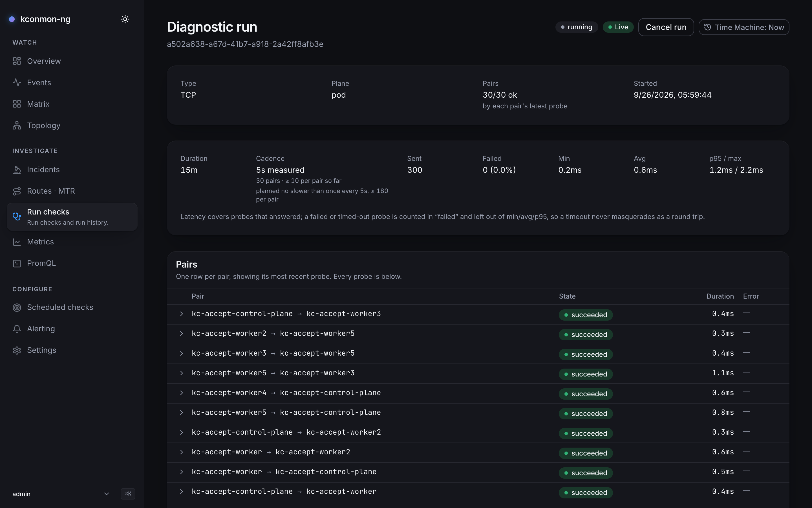Toggle the light/dark theme sun icon
812x508 pixels.
[125, 19]
